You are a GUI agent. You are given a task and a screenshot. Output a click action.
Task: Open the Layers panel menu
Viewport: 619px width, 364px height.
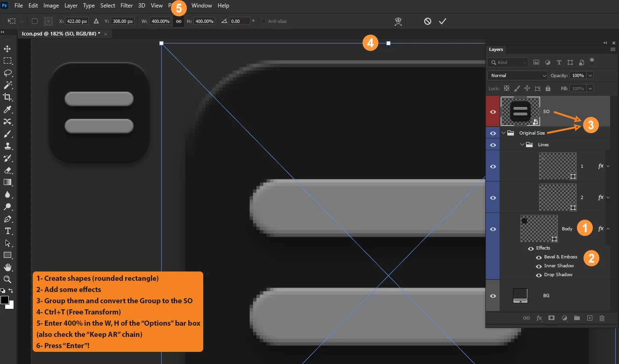coord(612,49)
